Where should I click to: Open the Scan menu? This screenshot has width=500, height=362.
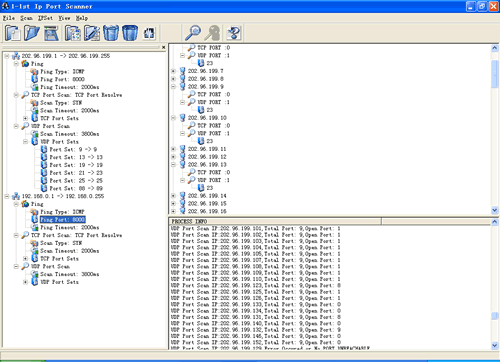pos(26,18)
